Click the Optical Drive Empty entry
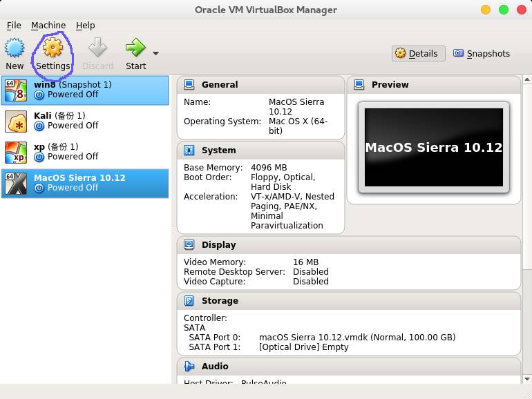Viewport: 532px width, 399px height. pyautogui.click(x=304, y=347)
